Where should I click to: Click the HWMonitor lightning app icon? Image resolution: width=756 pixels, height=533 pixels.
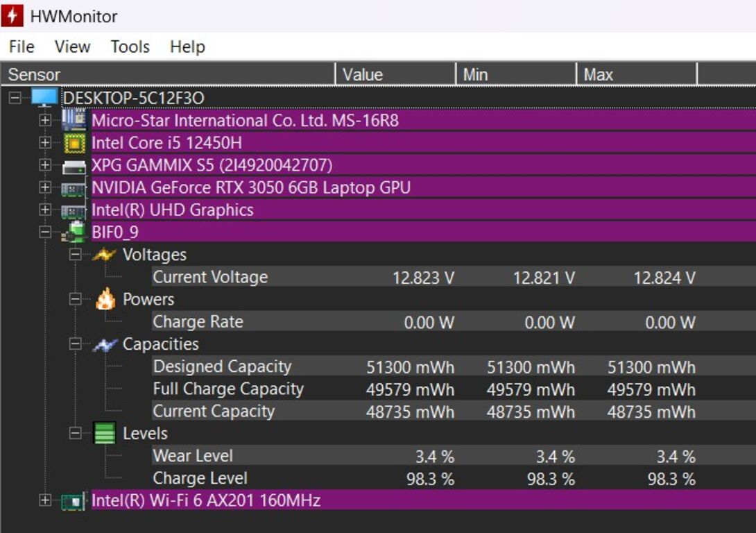point(12,15)
